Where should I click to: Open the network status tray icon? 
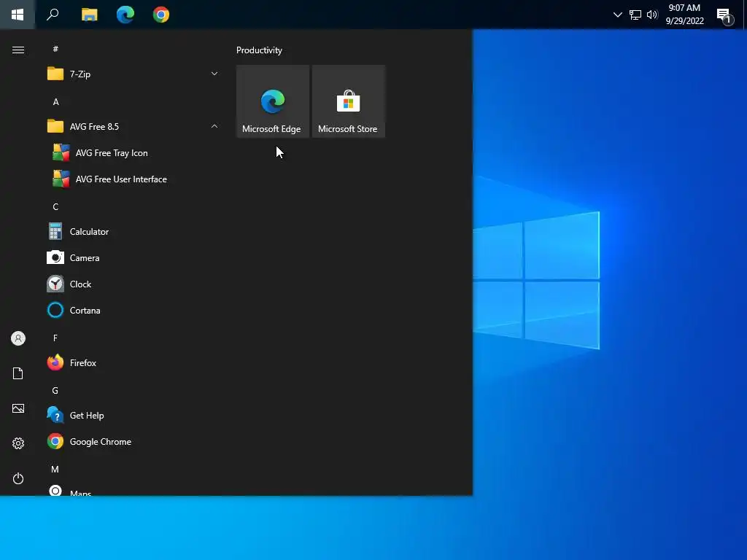click(635, 15)
